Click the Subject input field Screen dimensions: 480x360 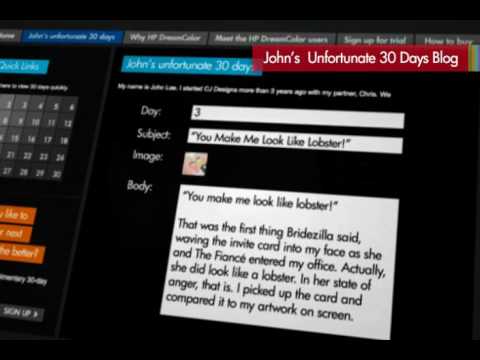(295, 141)
